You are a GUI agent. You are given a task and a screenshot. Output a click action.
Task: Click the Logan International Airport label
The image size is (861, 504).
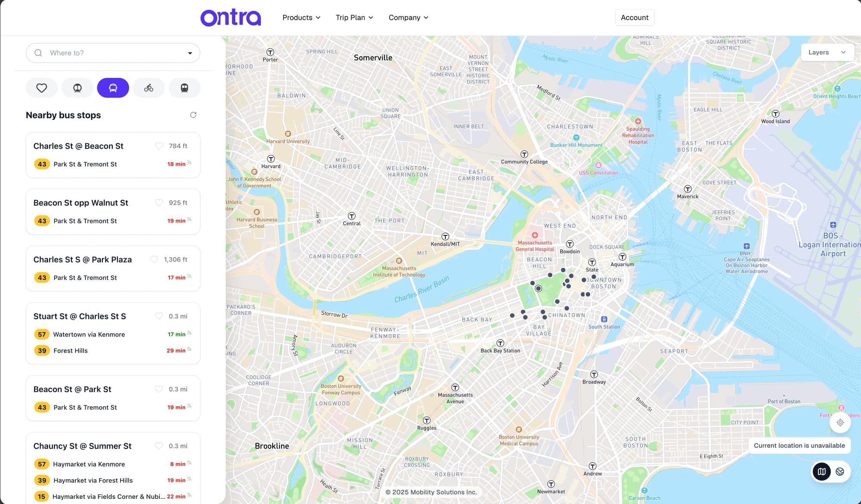click(830, 245)
